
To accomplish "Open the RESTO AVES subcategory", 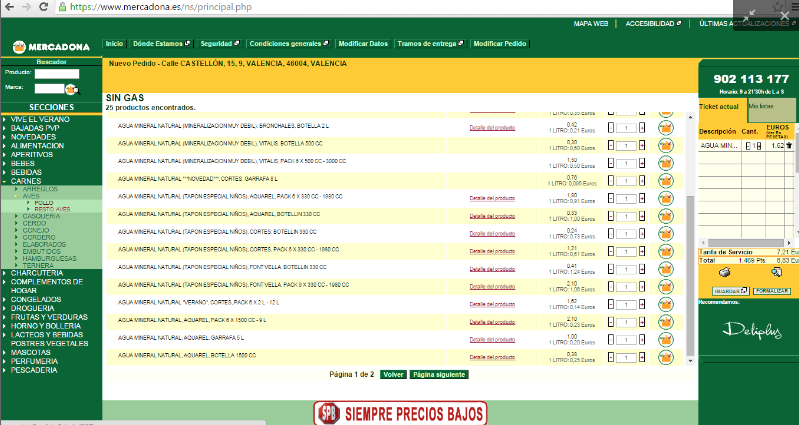I will [52, 209].
